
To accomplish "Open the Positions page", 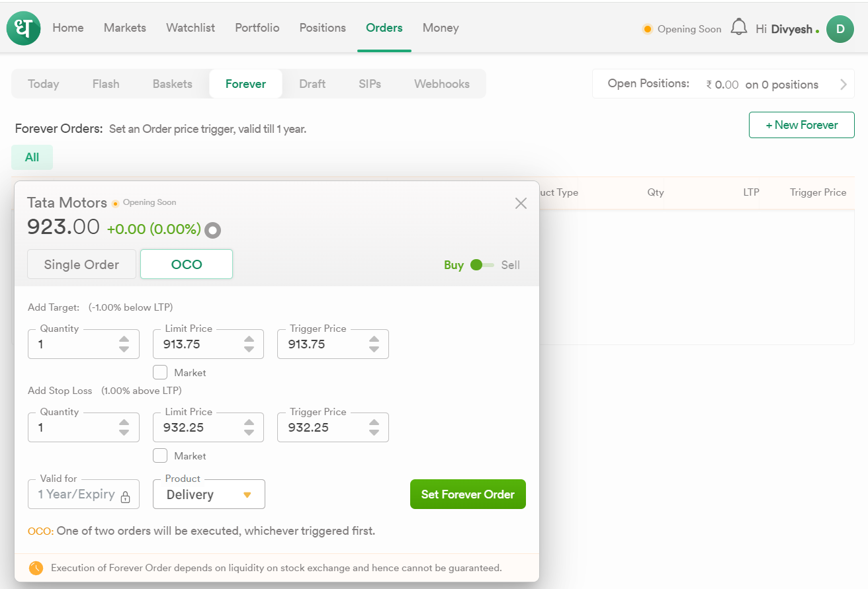I will coord(323,28).
